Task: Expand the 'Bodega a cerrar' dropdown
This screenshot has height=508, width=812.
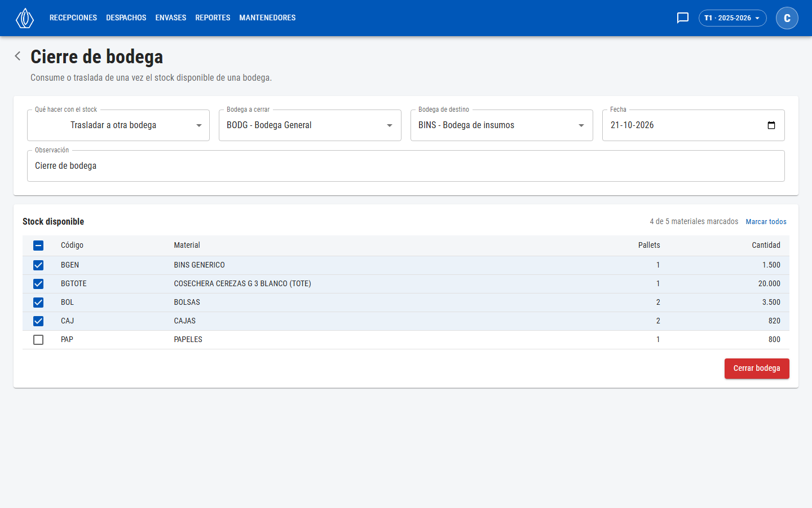Action: click(310, 125)
